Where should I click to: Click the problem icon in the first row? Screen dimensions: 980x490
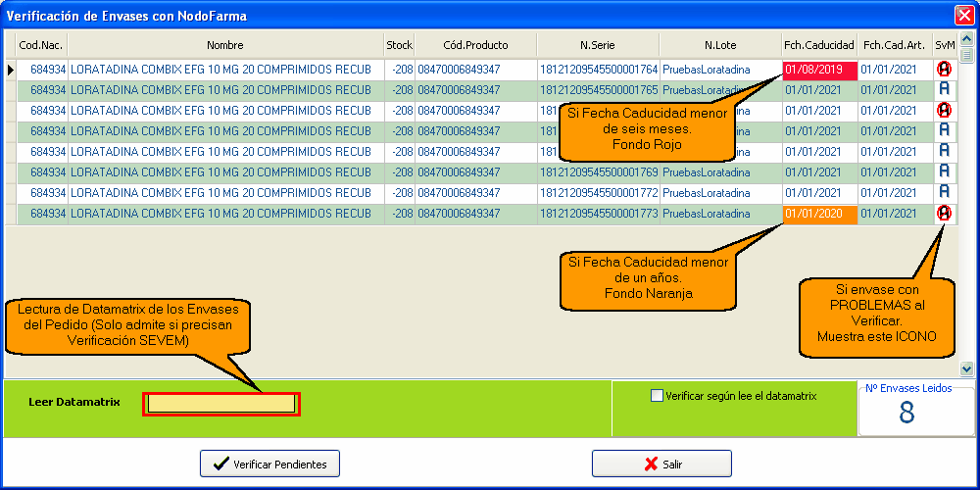[x=944, y=70]
